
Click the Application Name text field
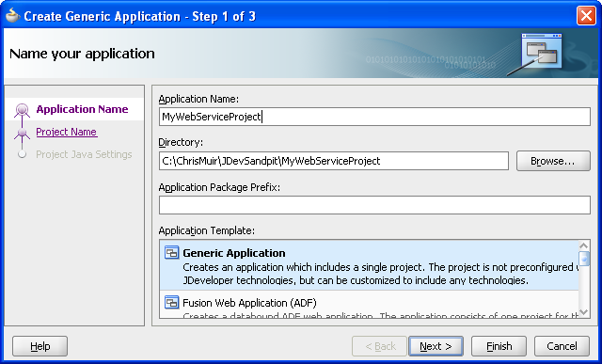[374, 117]
